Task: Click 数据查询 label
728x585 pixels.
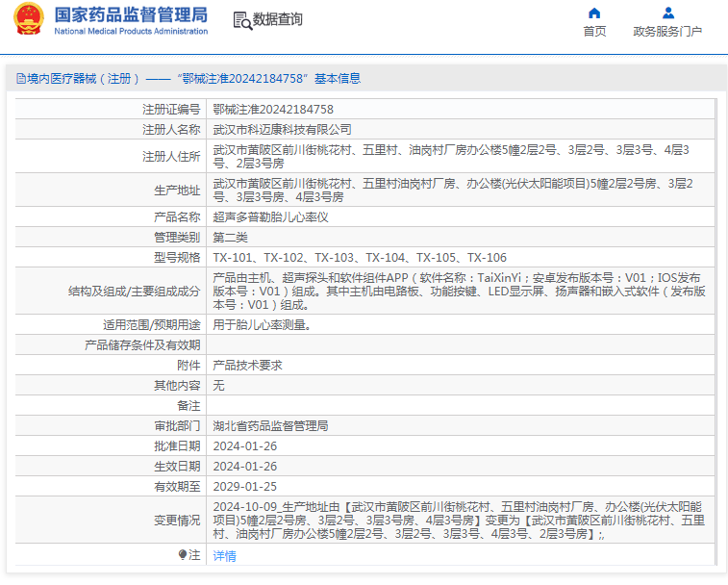Action: (x=278, y=19)
